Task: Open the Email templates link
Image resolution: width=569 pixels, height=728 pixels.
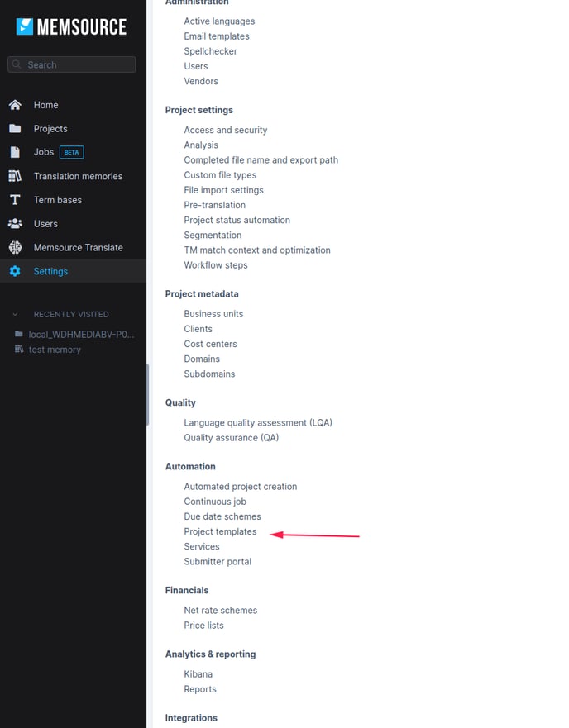Action: coord(217,36)
